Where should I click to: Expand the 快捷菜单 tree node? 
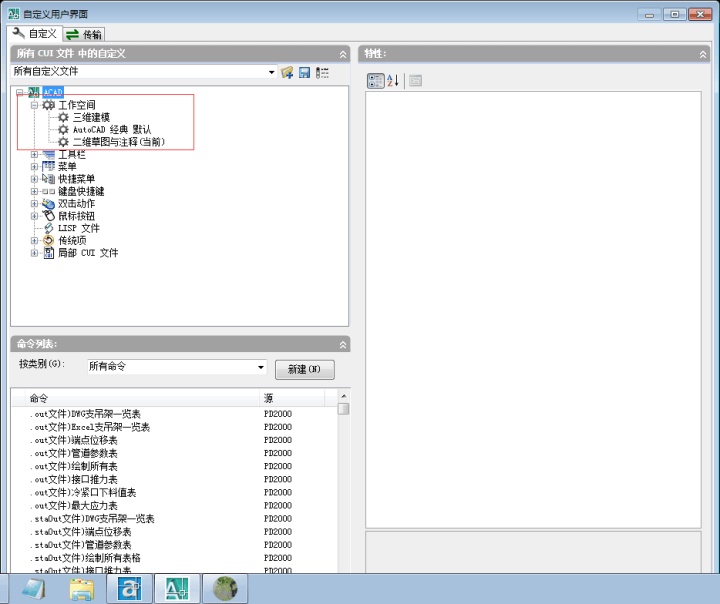[34, 179]
